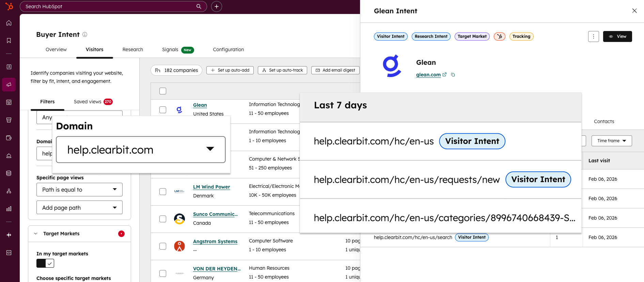Close the Glean Intent panel
644x282 pixels.
tap(634, 11)
